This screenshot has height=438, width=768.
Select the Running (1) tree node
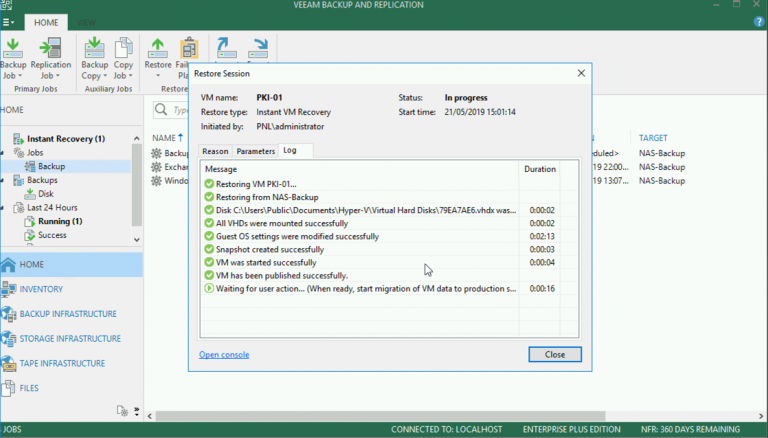point(60,221)
